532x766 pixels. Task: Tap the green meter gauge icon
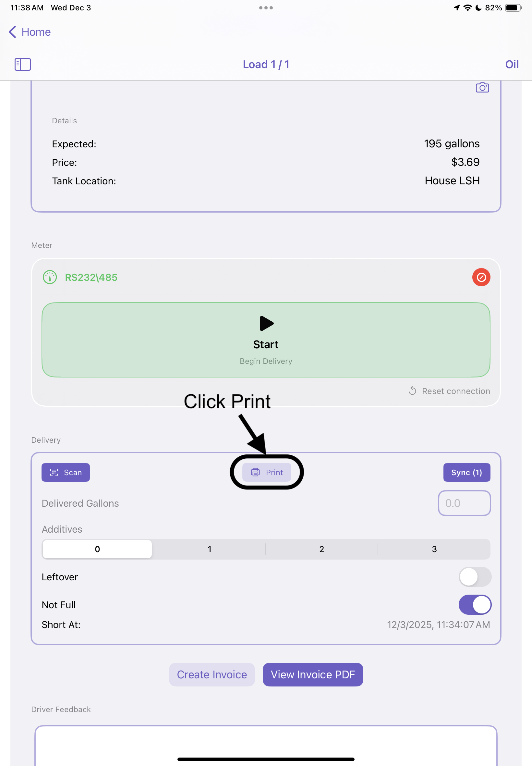click(50, 277)
